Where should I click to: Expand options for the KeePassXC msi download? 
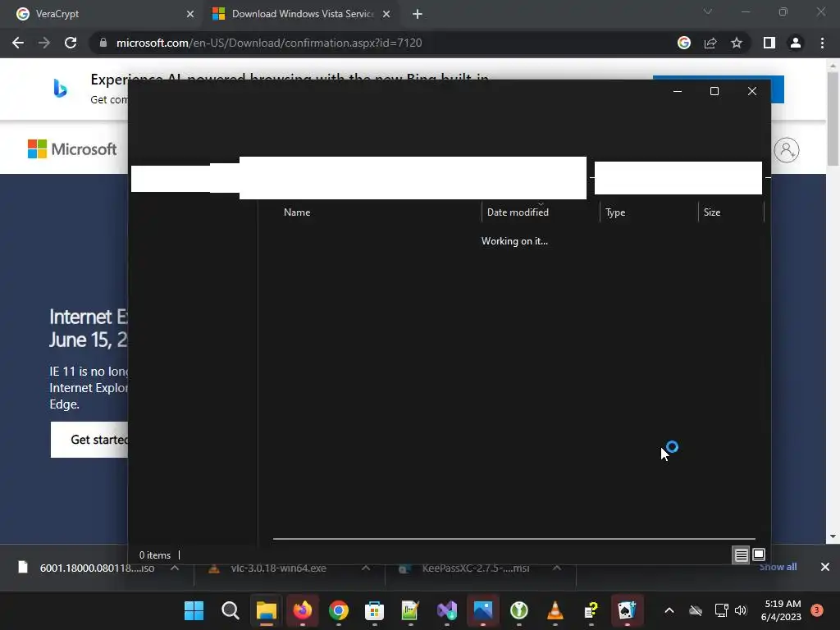pos(557,568)
